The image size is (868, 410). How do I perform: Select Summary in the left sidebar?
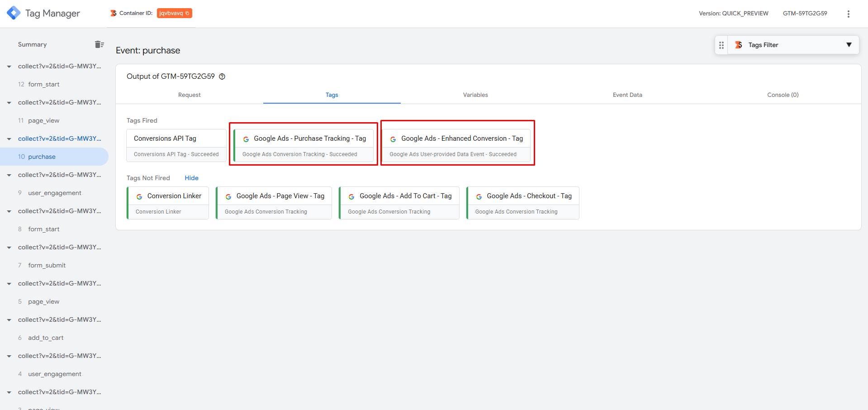pos(32,44)
